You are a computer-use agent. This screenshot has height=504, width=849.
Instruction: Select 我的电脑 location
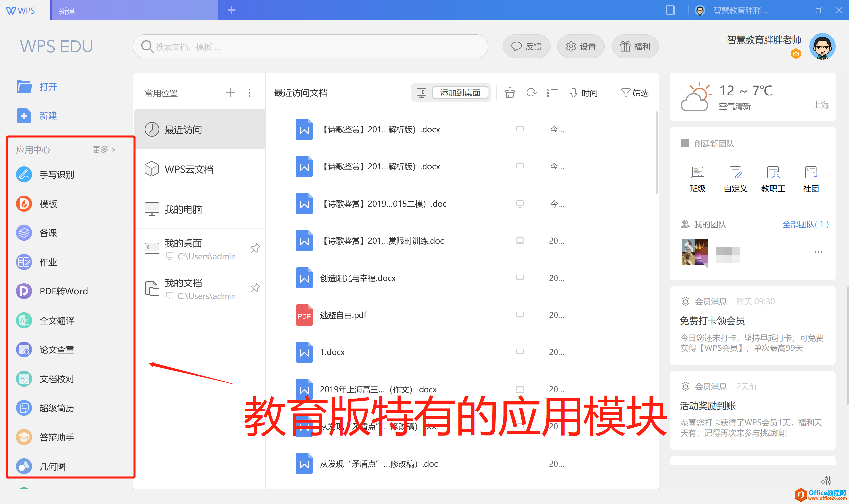tap(200, 209)
